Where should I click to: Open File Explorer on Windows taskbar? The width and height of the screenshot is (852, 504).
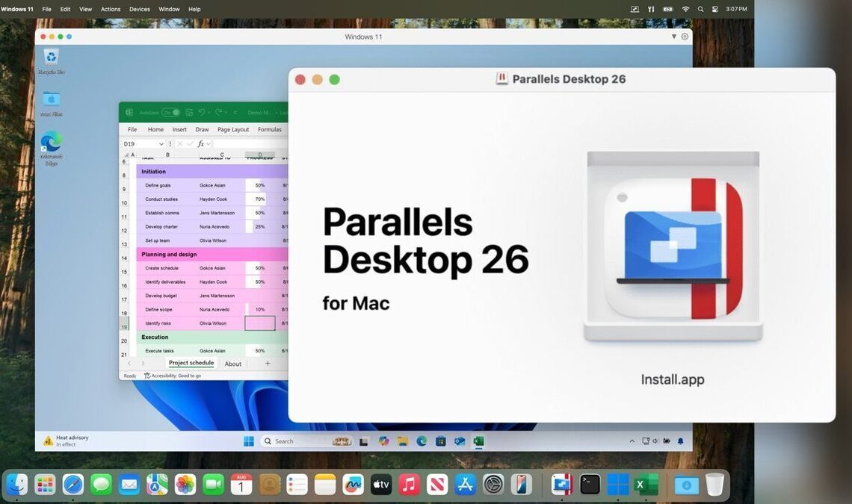(x=403, y=441)
